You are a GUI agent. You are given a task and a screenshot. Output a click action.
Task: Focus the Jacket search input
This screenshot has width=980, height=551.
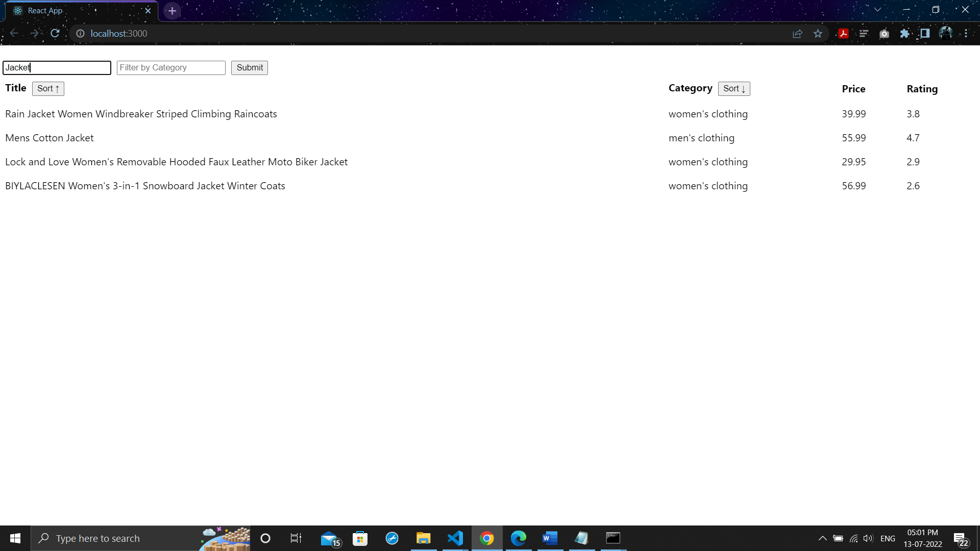pyautogui.click(x=57, y=68)
